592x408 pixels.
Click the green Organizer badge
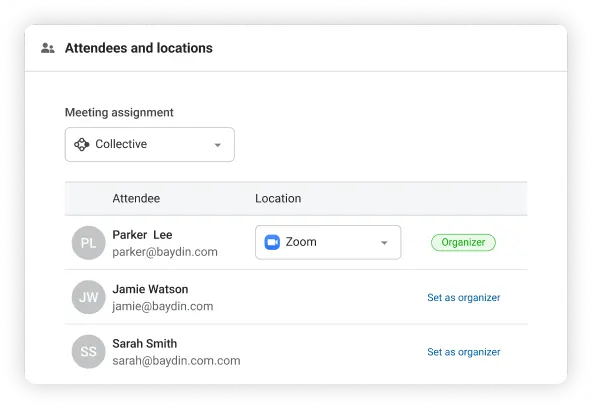[463, 242]
